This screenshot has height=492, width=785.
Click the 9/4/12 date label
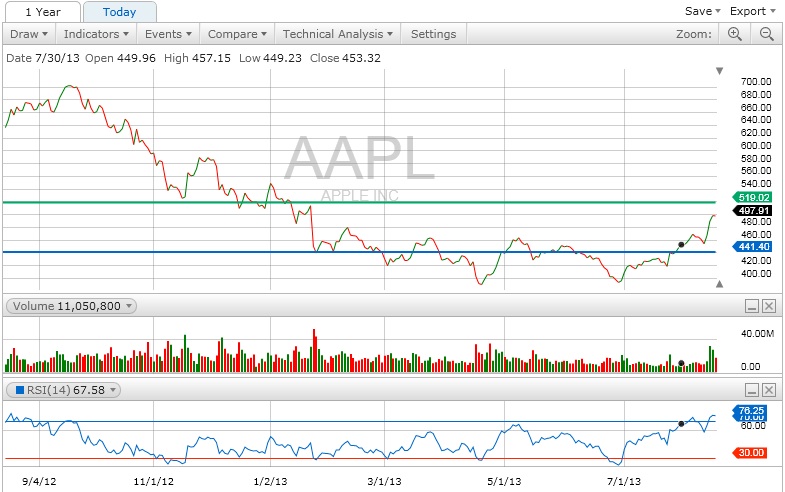click(x=39, y=481)
